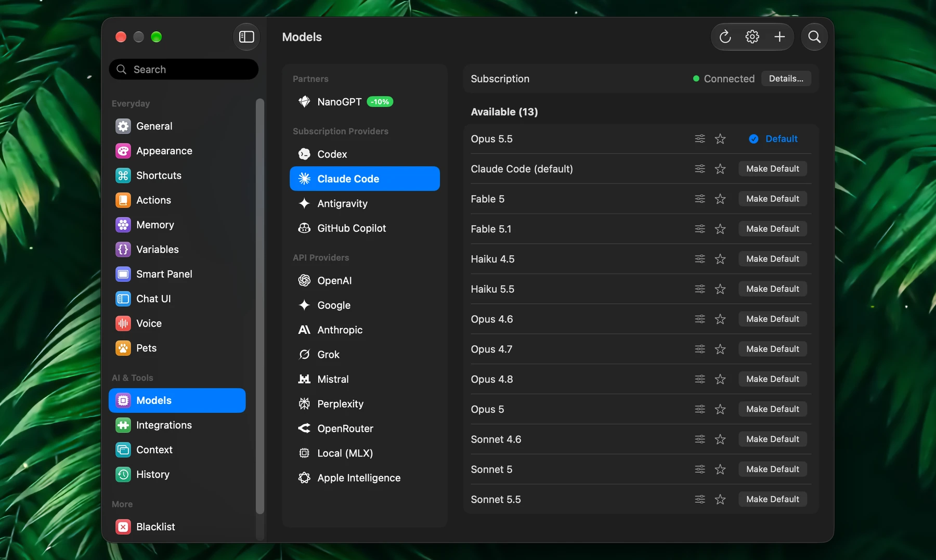Select the Antigravity provider
The image size is (936, 560).
click(x=365, y=203)
